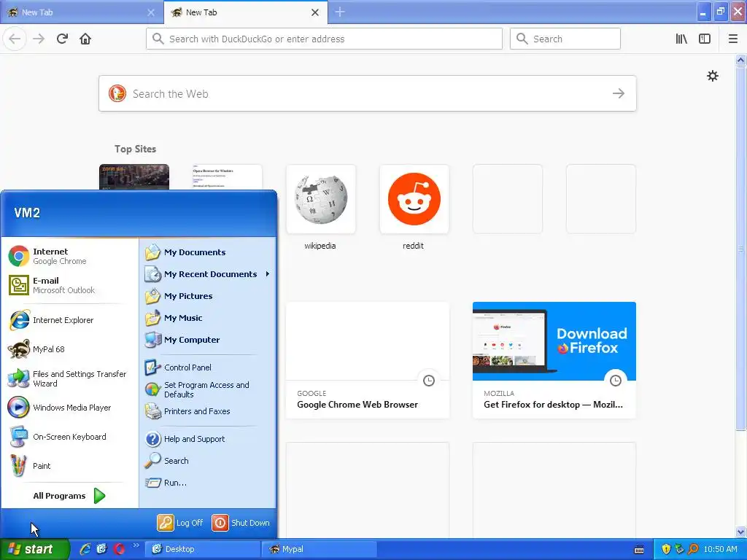This screenshot has height=560, width=747.
Task: Open the On-Screen Keyboard
Action: click(x=69, y=437)
